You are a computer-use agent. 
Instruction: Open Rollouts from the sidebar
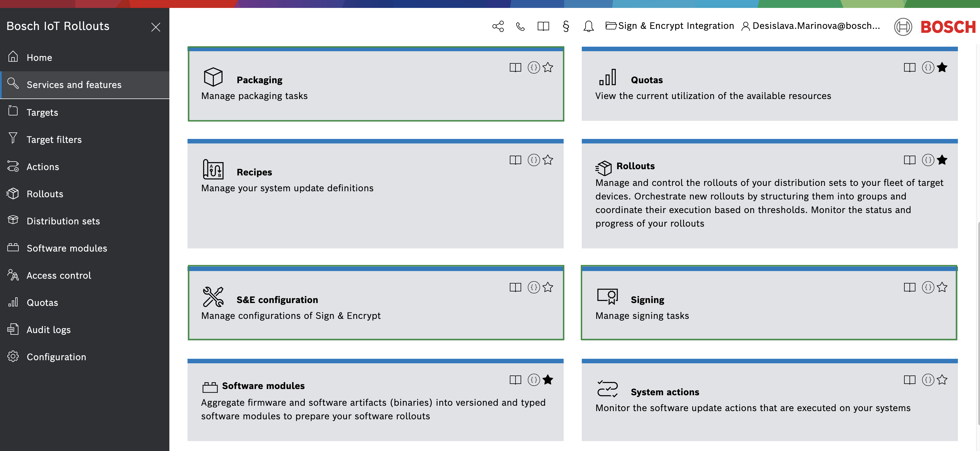[84, 194]
